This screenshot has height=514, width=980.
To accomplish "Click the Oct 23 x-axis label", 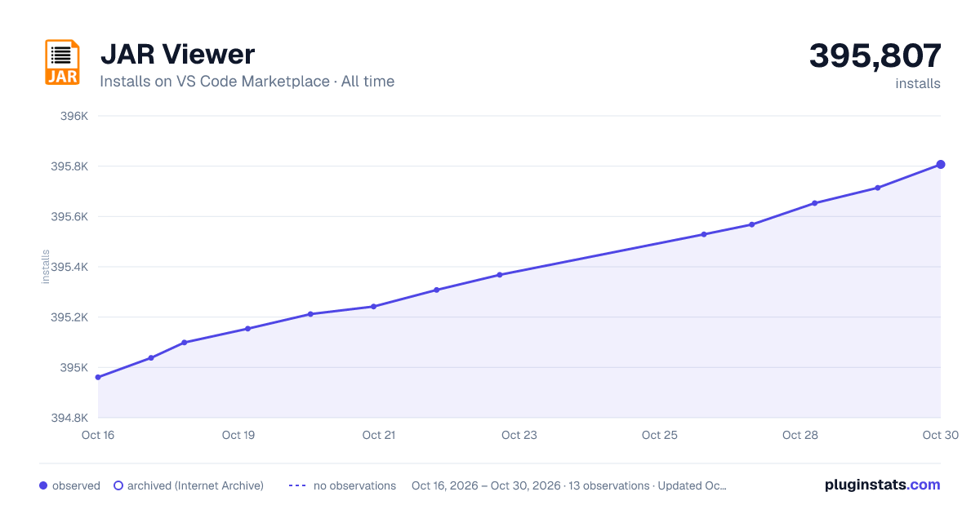I will [x=519, y=435].
